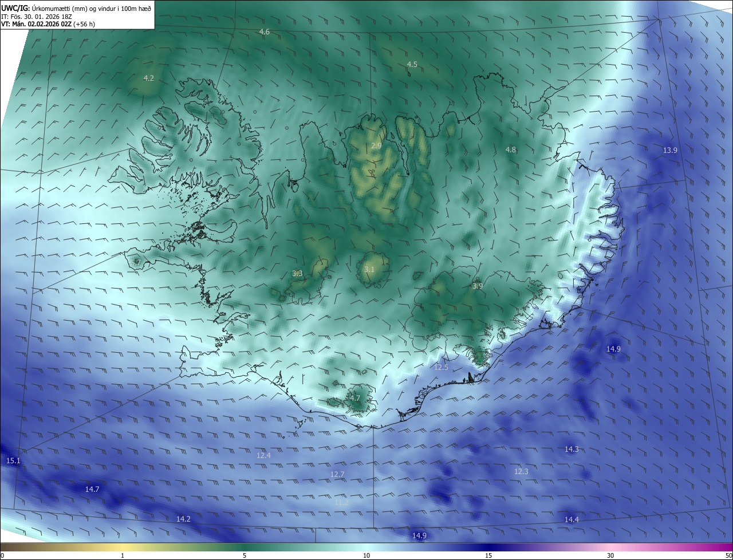Click the 15.1 value label on the map

tap(13, 460)
